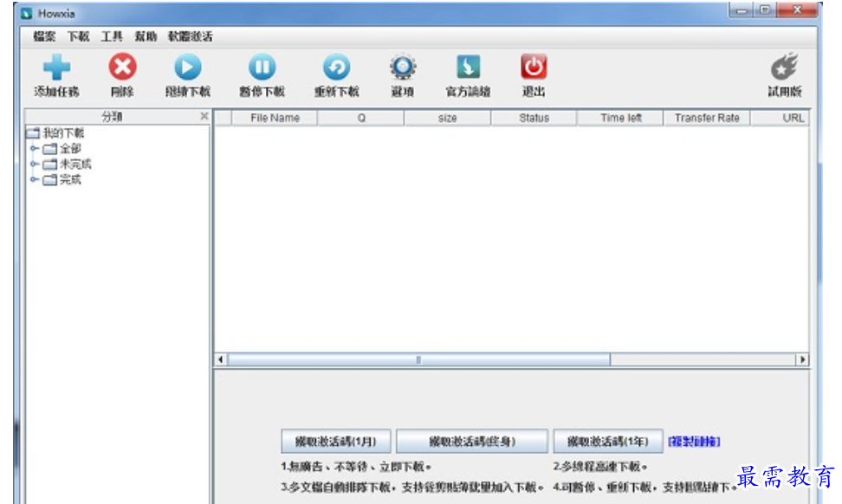Open the official forum icon

pyautogui.click(x=469, y=67)
